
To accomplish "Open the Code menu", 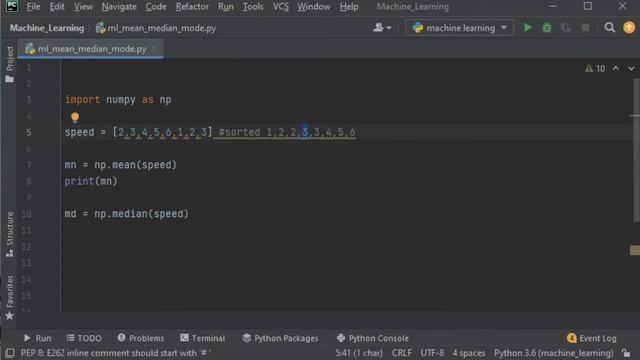I will tap(156, 7).
